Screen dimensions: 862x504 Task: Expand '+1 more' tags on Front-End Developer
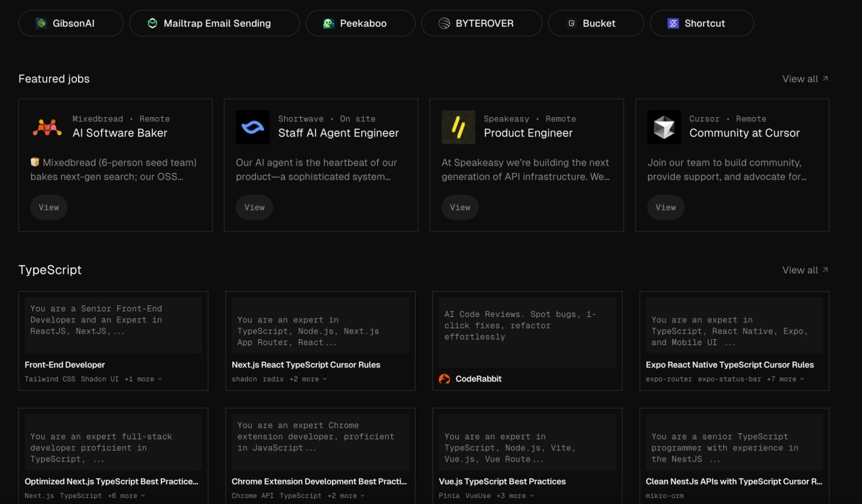(x=143, y=380)
